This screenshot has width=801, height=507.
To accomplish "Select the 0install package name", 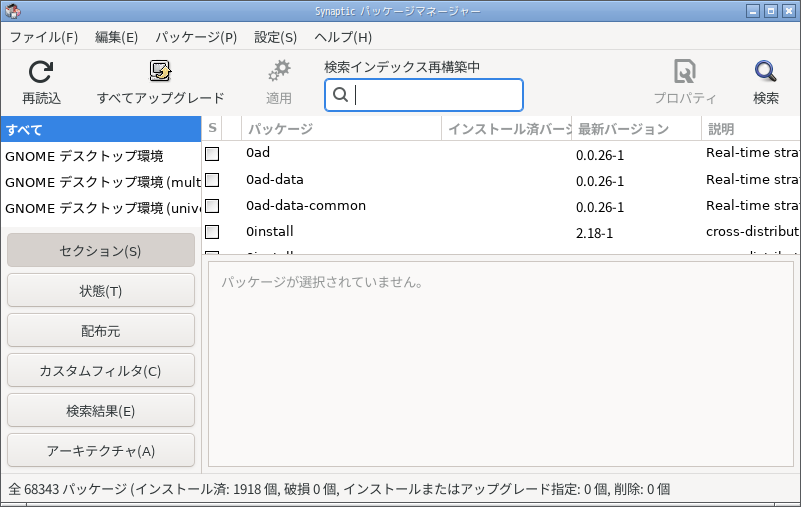I will click(269, 232).
